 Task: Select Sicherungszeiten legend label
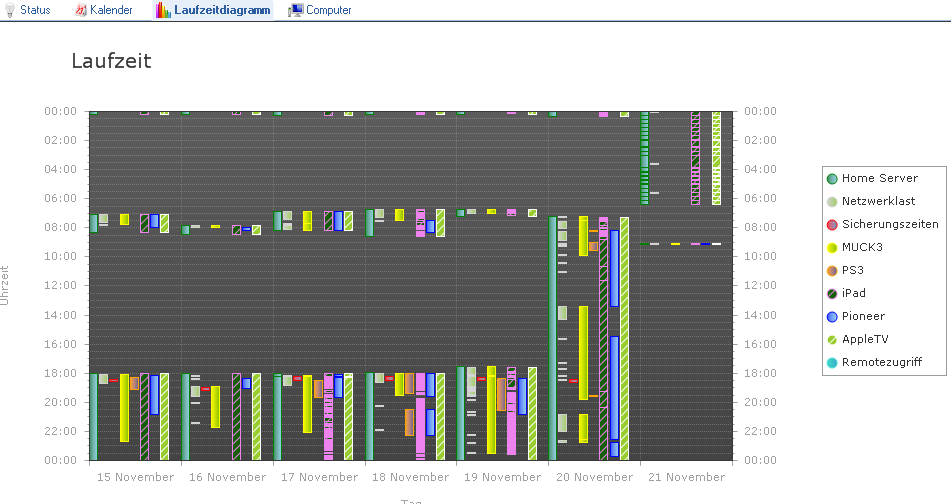[x=890, y=224]
